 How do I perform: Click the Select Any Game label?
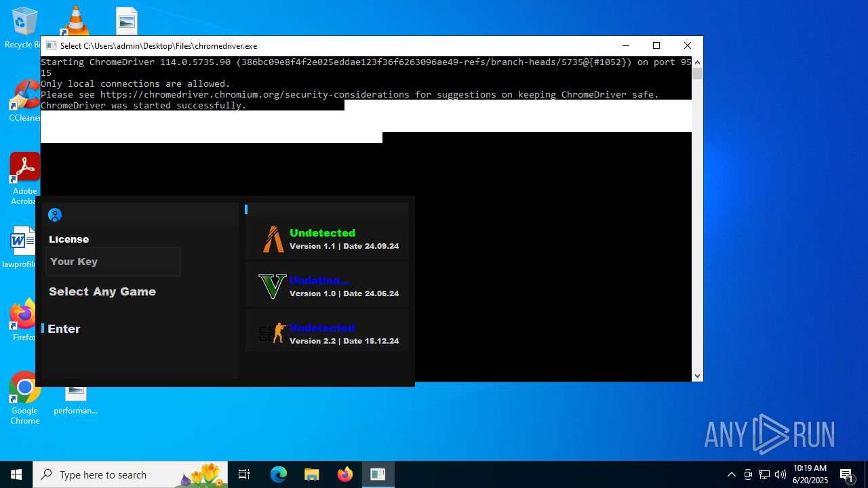pyautogui.click(x=102, y=291)
